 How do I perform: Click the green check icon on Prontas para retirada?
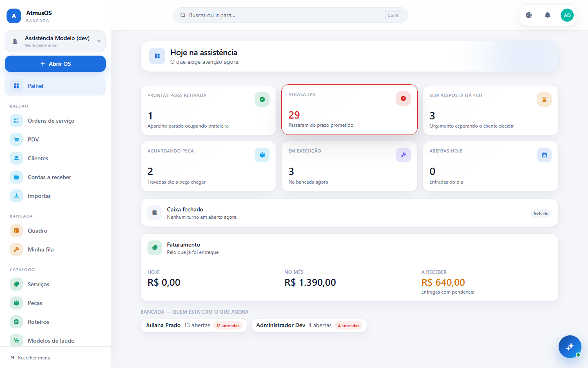pyautogui.click(x=262, y=99)
